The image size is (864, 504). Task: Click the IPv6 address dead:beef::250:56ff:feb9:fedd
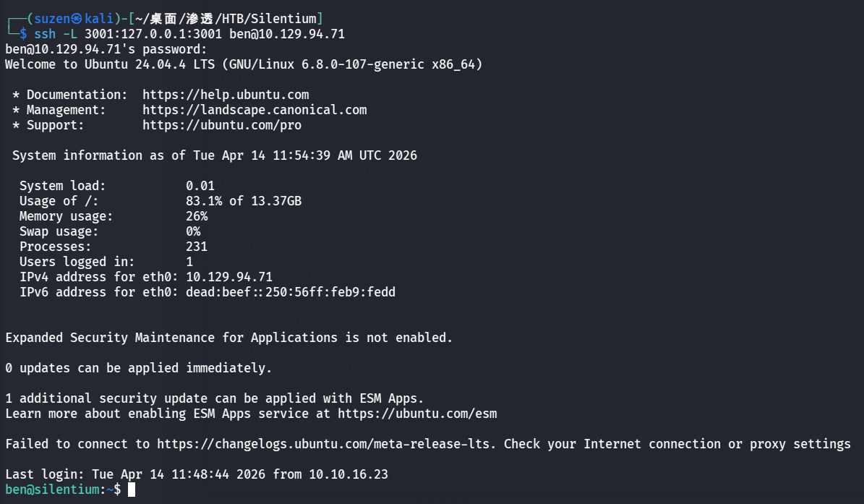pyautogui.click(x=291, y=292)
